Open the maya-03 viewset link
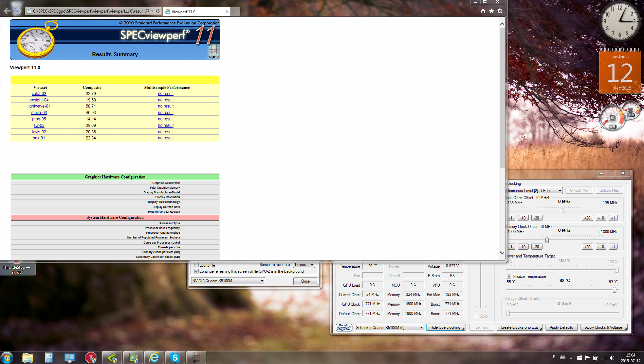 (x=39, y=113)
